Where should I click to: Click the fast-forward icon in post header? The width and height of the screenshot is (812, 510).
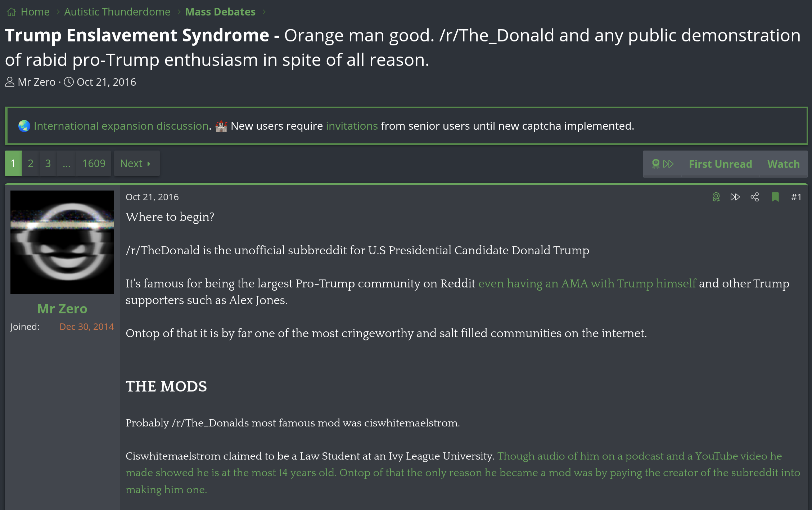coord(735,197)
